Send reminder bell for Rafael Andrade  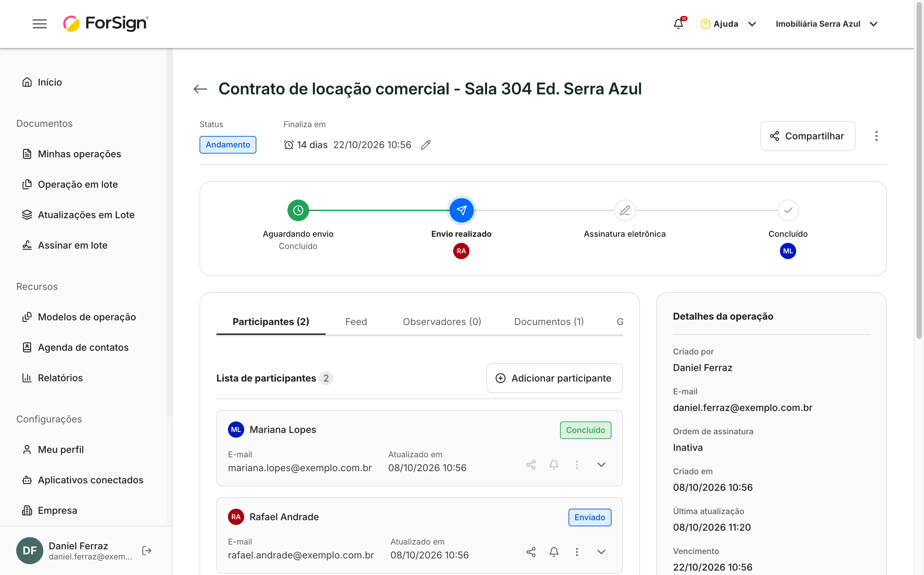coord(554,552)
